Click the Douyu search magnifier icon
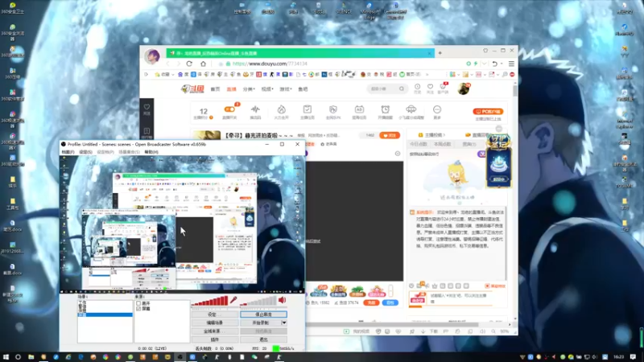Image resolution: width=644 pixels, height=362 pixels. [x=402, y=88]
